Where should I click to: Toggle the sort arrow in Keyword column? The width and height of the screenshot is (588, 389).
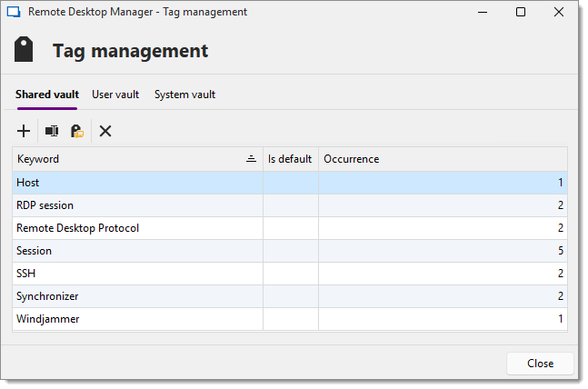251,159
